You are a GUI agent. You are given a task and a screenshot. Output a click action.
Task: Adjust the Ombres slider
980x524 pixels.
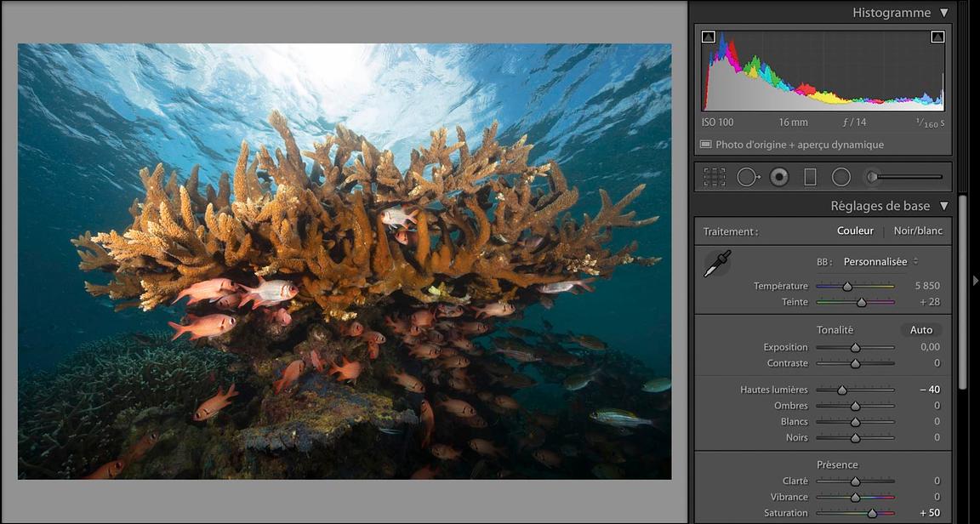click(855, 406)
